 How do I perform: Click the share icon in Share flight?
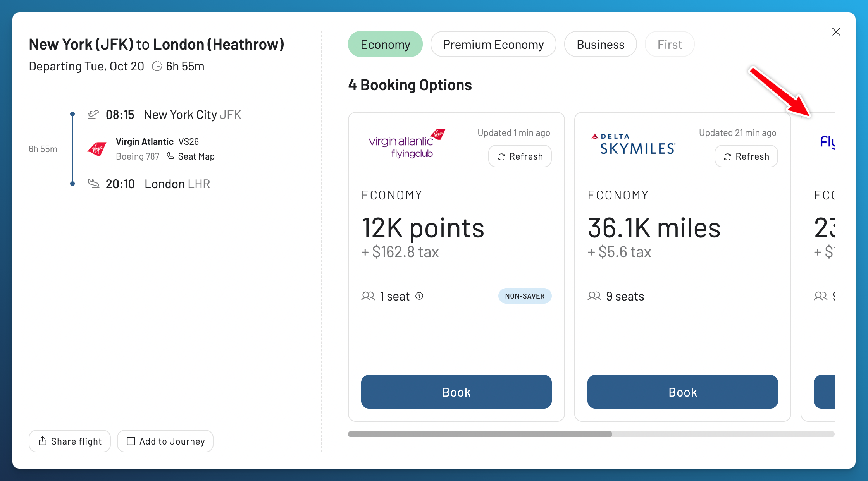click(43, 441)
